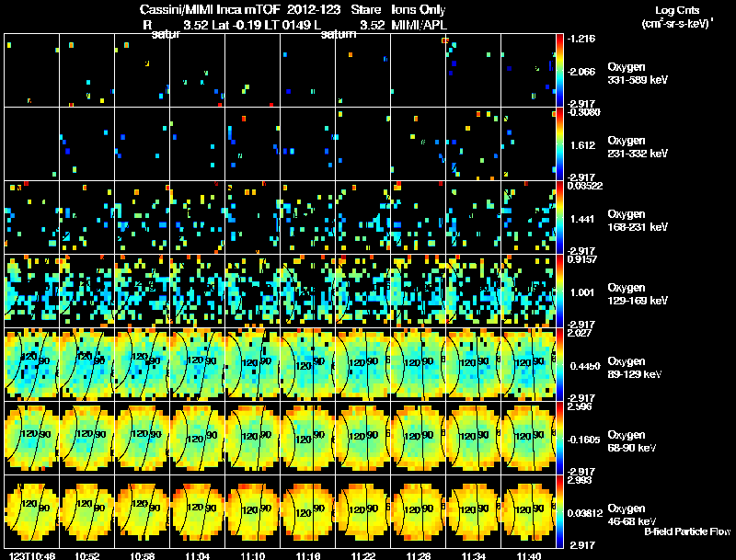The image size is (736, 560).
Task: Click the Oxygen 89-129 keV color bar
Action: (559, 364)
